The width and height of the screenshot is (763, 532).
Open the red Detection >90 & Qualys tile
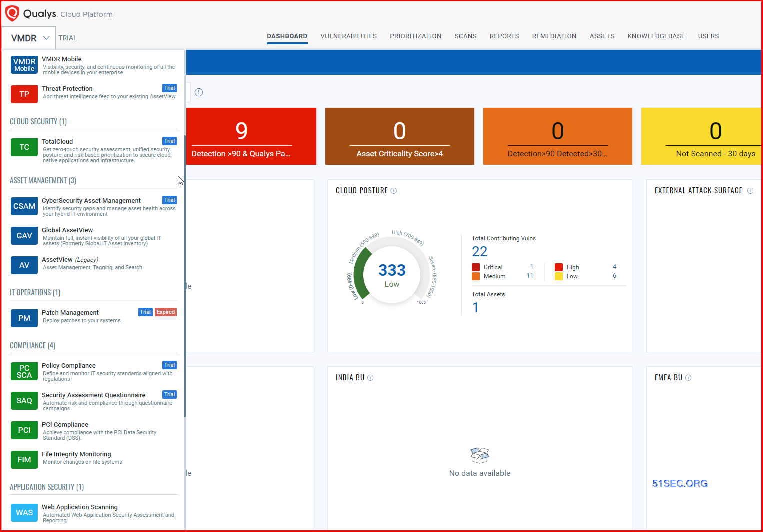(251, 136)
